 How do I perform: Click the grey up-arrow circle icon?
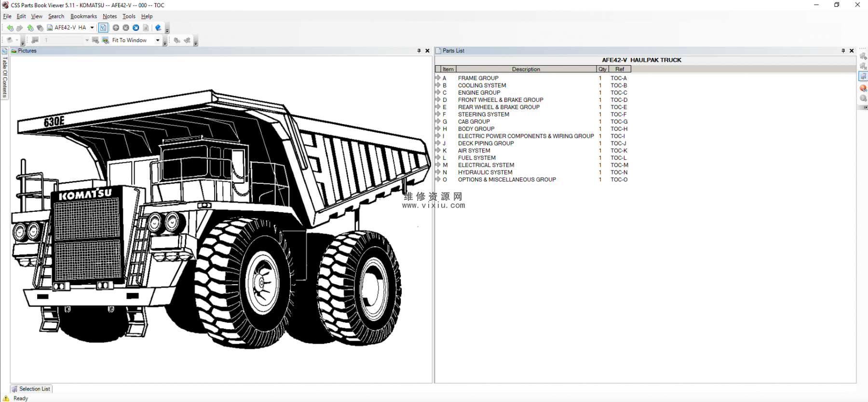click(116, 28)
